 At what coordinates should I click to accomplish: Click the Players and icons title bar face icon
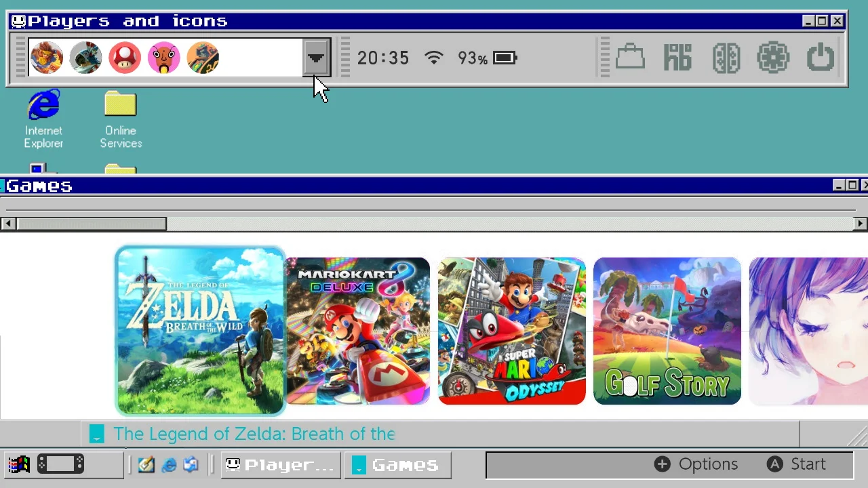point(18,21)
